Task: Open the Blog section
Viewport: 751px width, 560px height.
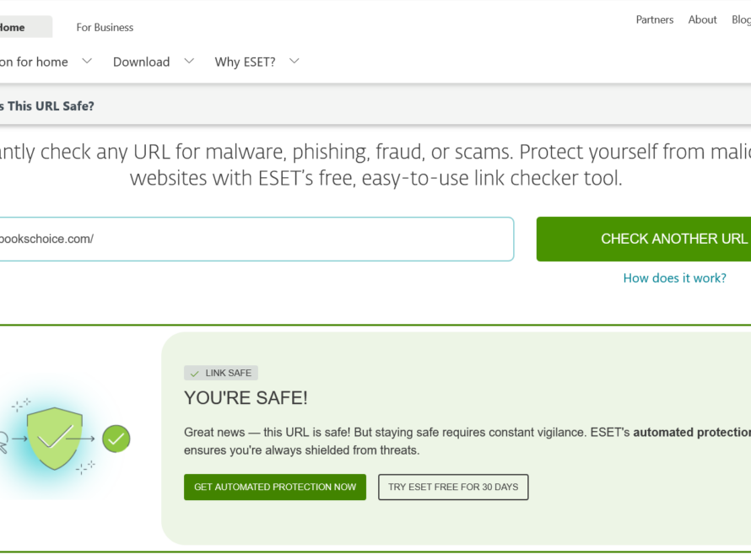Action: (739, 19)
